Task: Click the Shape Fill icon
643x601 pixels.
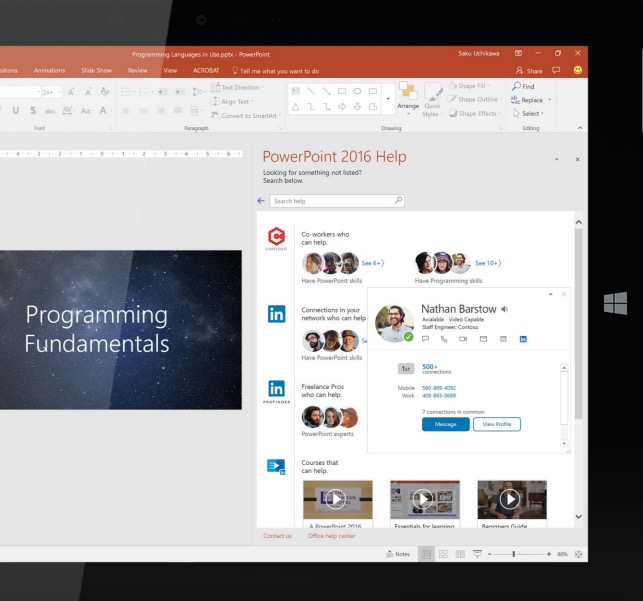Action: pyautogui.click(x=453, y=86)
